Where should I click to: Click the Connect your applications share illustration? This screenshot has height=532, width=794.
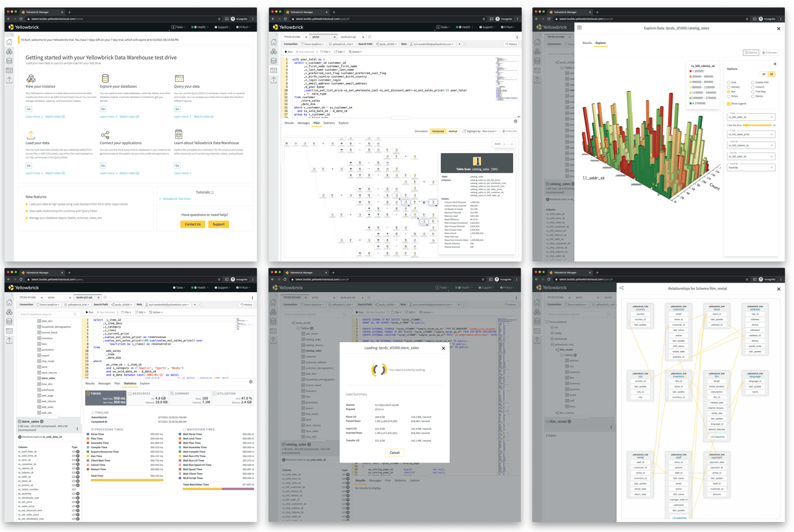(x=105, y=135)
